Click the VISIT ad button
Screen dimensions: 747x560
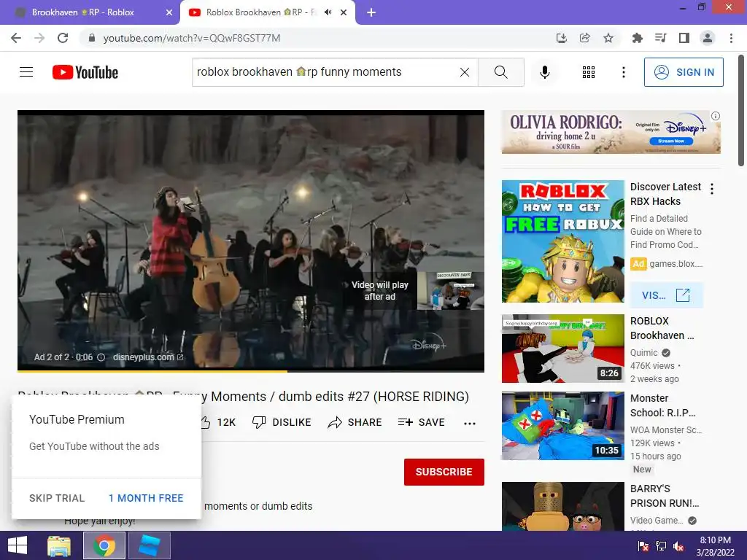click(666, 295)
